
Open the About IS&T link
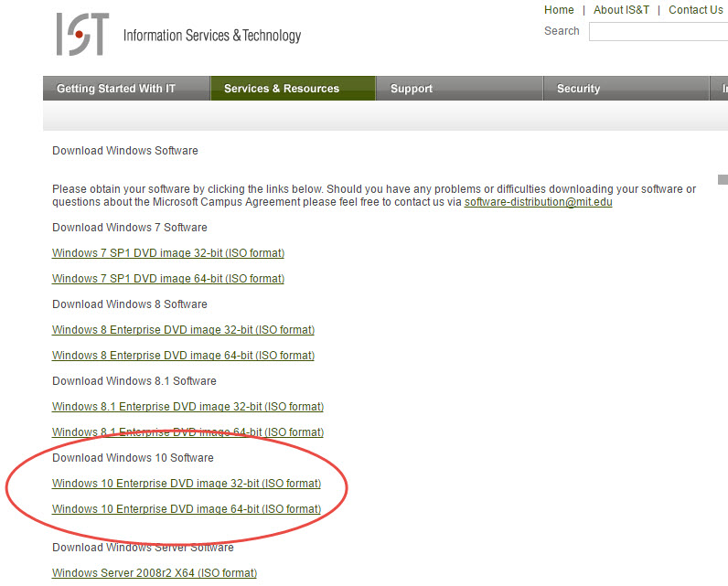(621, 10)
